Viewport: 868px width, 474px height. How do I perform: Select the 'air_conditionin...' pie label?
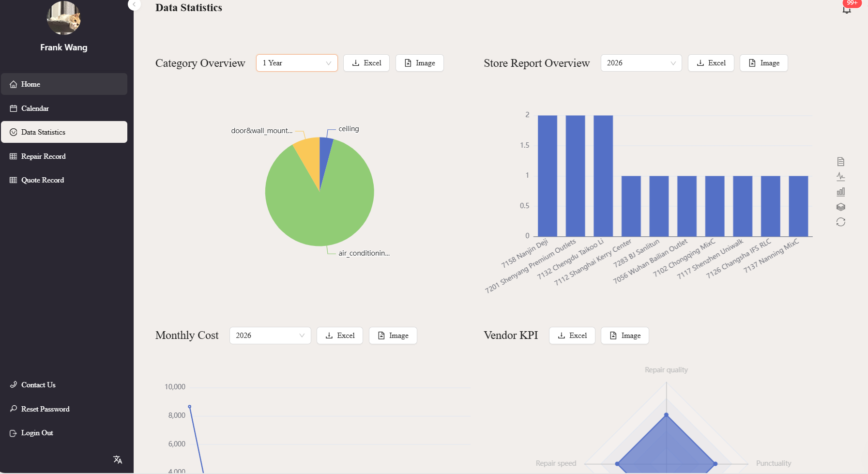pos(364,253)
